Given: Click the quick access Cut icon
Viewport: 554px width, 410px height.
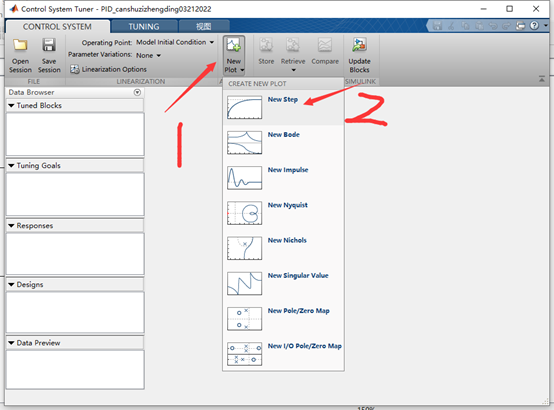Looking at the screenshot, I should (x=451, y=26).
